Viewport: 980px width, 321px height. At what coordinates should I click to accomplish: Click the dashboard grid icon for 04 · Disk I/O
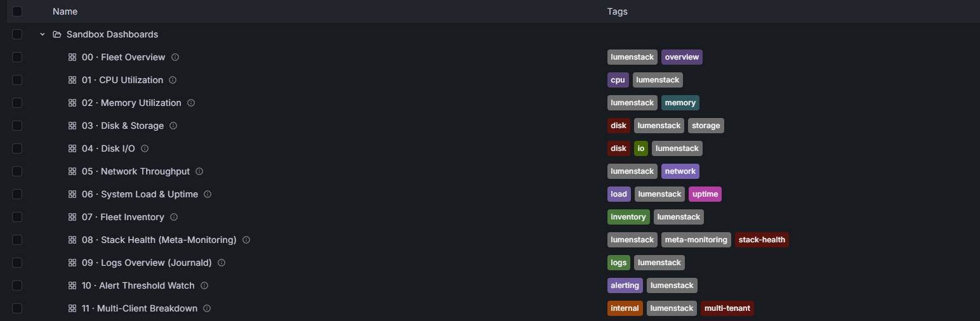tap(72, 148)
